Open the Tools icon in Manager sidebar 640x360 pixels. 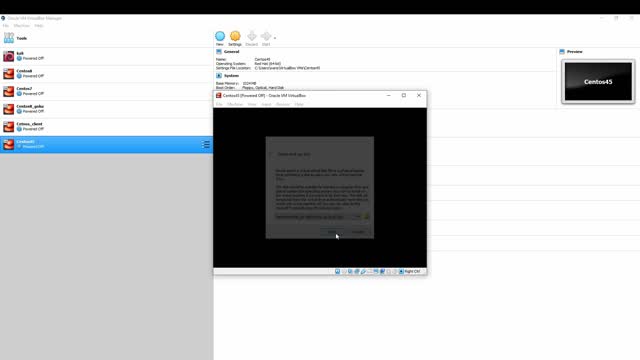(9, 38)
